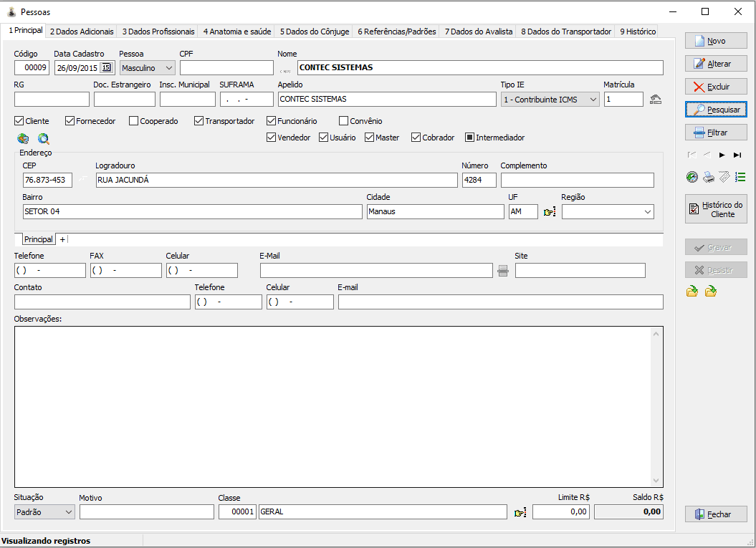Click the Novo button

(716, 41)
